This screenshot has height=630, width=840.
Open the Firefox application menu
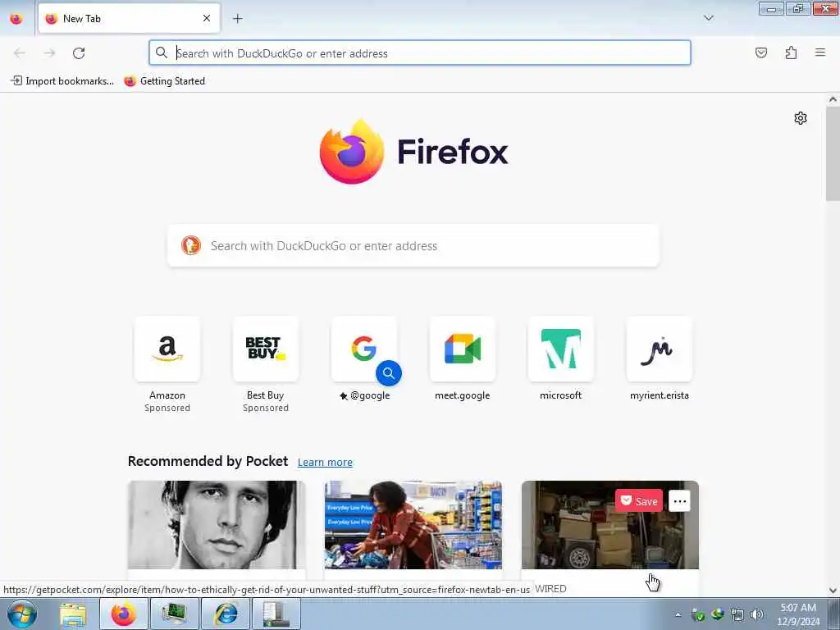click(819, 52)
